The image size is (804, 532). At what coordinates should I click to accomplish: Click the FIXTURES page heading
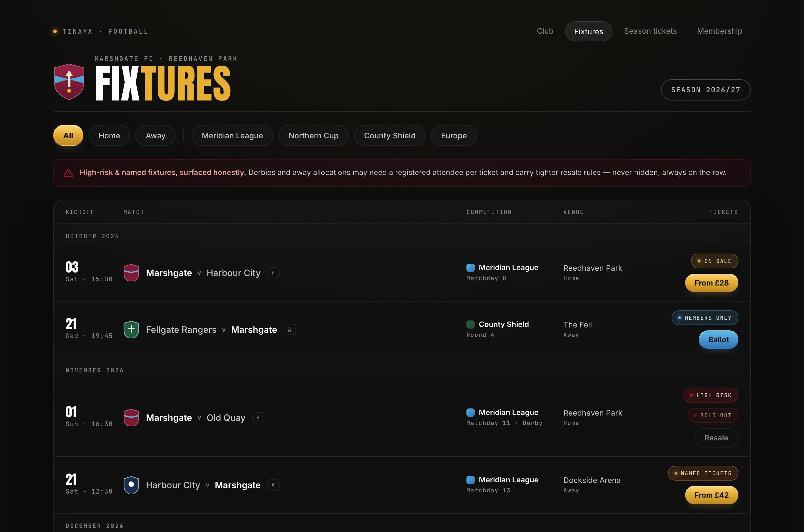pyautogui.click(x=163, y=83)
